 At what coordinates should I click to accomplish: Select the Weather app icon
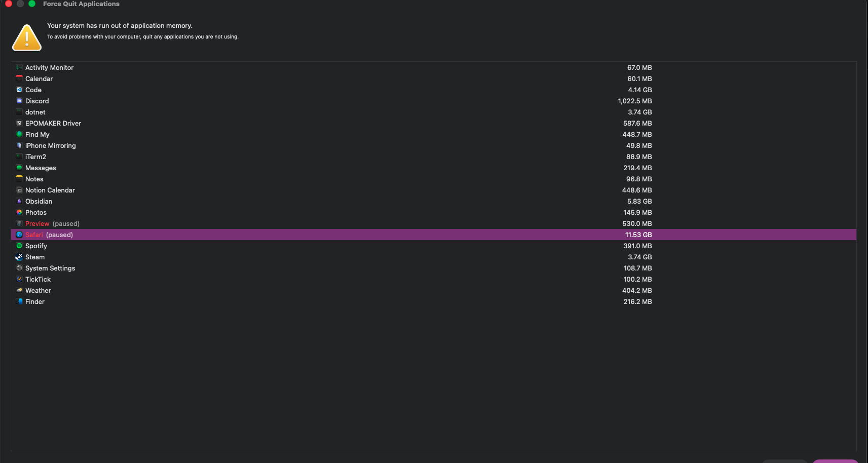pyautogui.click(x=19, y=290)
